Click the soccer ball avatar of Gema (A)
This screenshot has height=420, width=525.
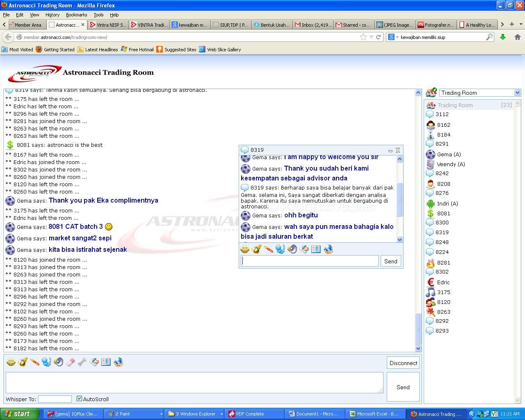coord(431,154)
